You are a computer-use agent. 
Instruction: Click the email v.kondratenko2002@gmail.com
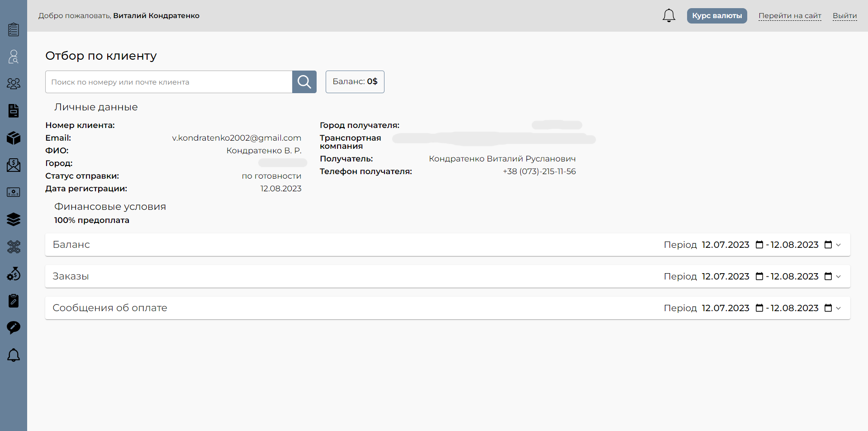point(237,138)
